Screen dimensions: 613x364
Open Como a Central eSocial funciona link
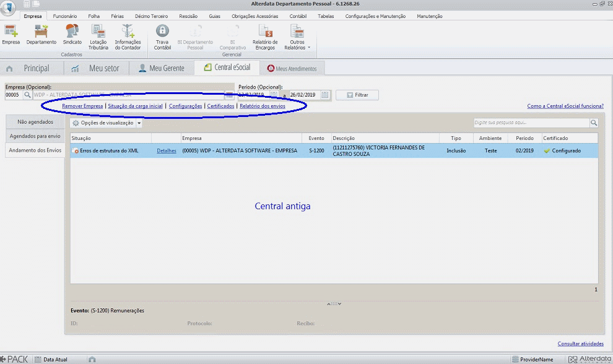(565, 106)
